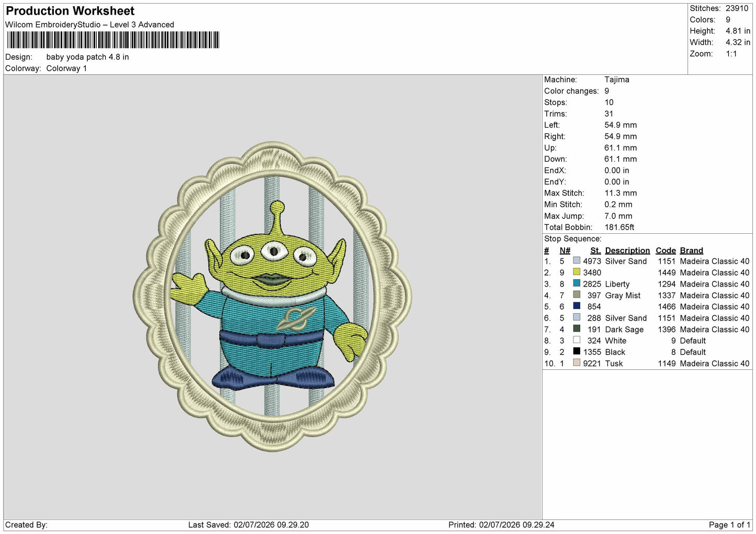Select the 'Description' column header
This screenshot has width=756, height=534.
(627, 251)
